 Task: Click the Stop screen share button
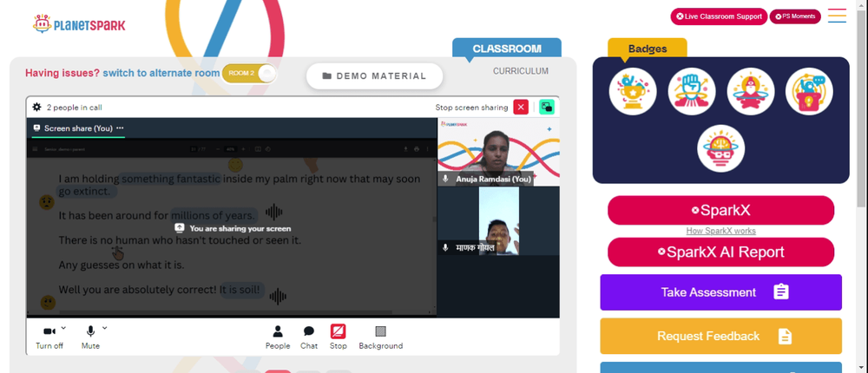[x=339, y=337]
